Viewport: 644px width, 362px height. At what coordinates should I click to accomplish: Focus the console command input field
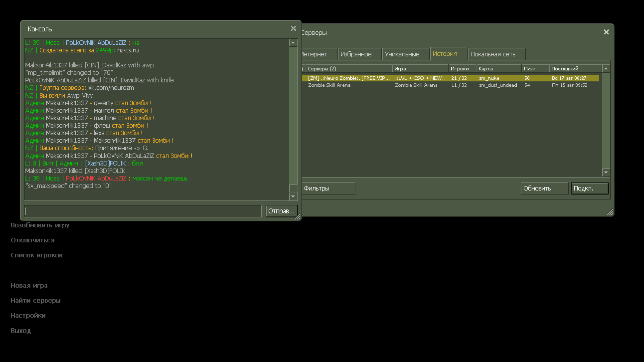[x=143, y=211]
